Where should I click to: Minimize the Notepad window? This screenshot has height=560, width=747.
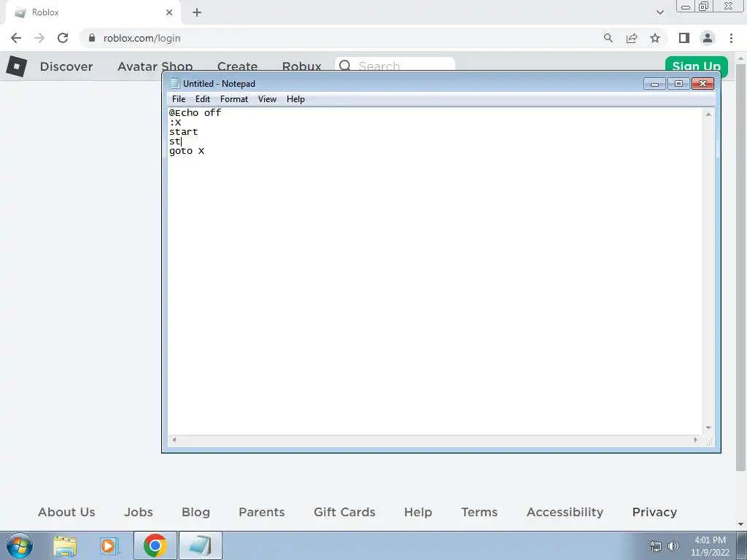tap(654, 84)
